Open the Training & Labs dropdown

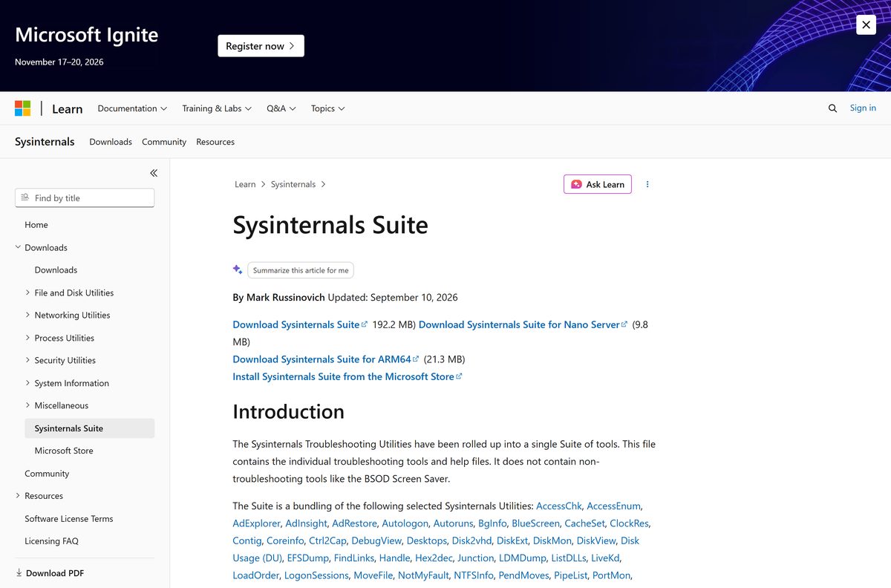(217, 108)
